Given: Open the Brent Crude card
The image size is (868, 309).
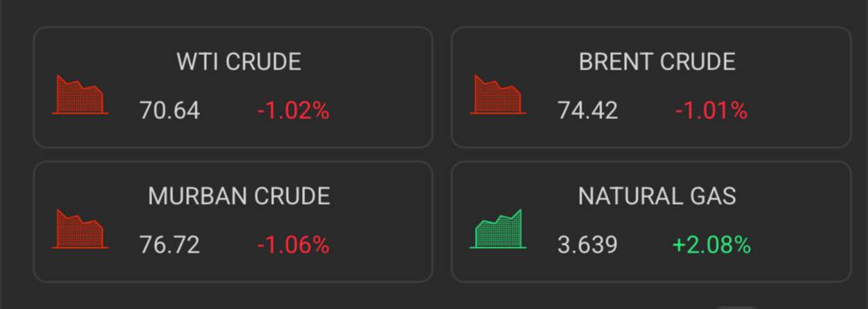Looking at the screenshot, I should (x=651, y=87).
